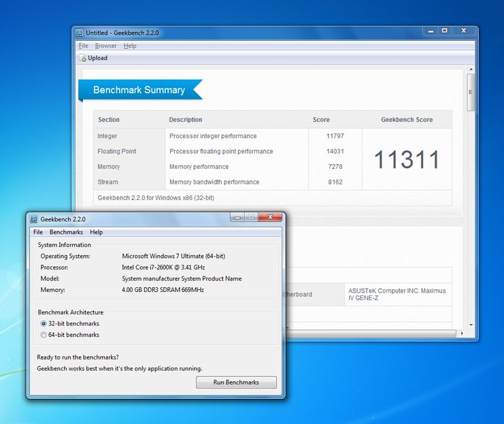Click the Upload icon in the toolbar

tap(83, 59)
